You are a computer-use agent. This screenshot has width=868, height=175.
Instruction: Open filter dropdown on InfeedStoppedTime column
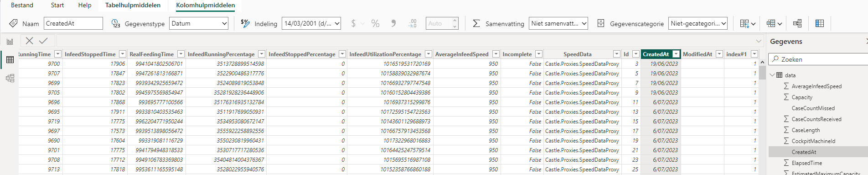click(x=123, y=54)
